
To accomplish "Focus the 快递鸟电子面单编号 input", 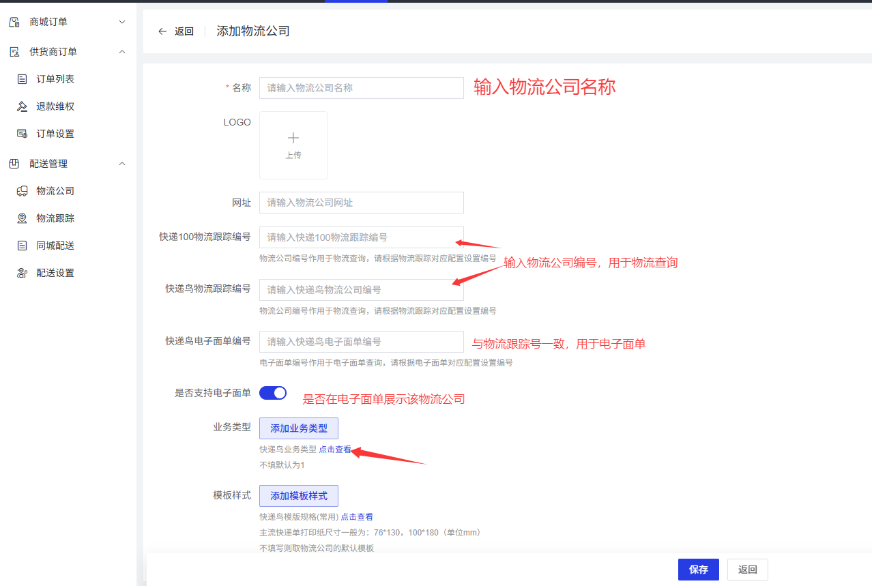I will tap(362, 342).
